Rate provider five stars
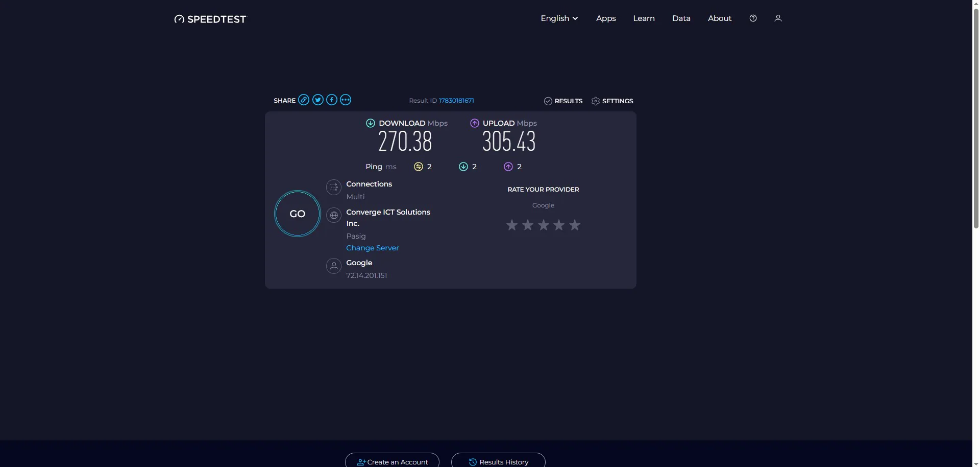This screenshot has width=980, height=467. click(575, 225)
